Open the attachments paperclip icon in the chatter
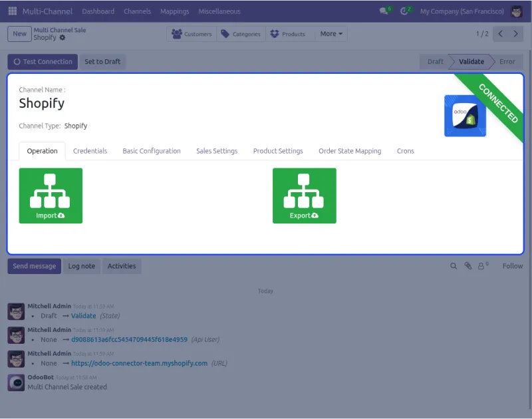This screenshot has width=532, height=419. click(x=467, y=265)
